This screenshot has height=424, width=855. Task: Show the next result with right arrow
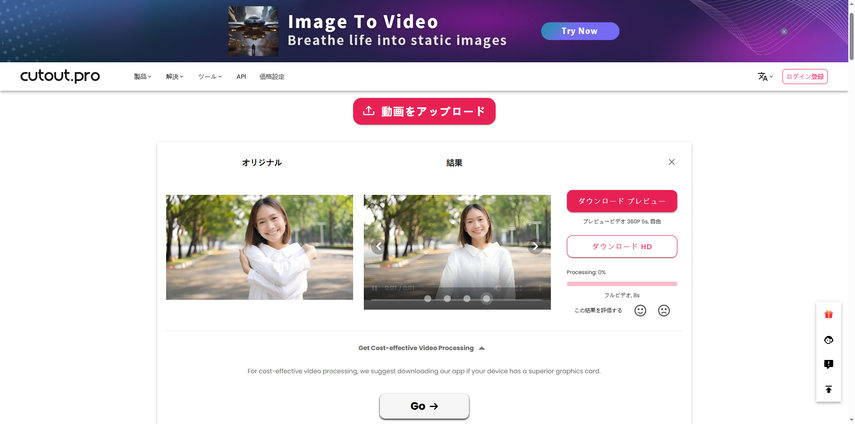tap(535, 246)
